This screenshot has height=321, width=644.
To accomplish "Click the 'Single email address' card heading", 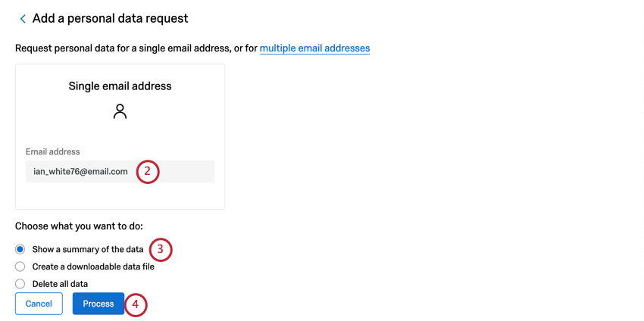I will [120, 86].
